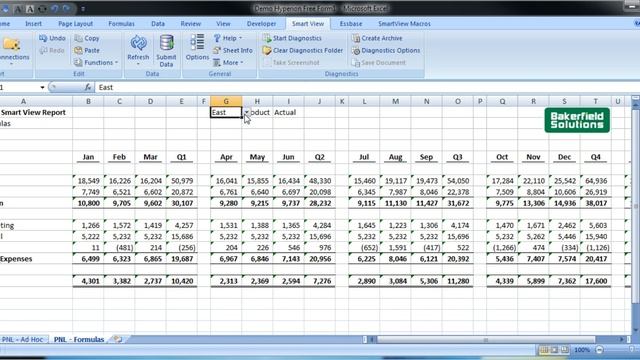Click the Q4 column heading cell
This screenshot has width=640, height=360.
(596, 157)
